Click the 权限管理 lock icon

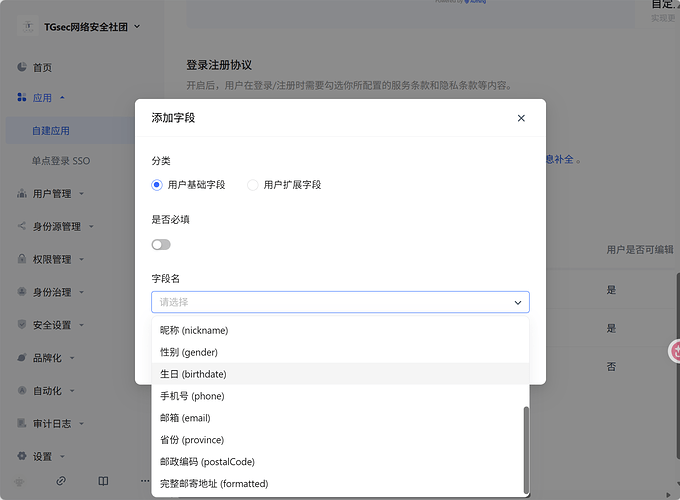[x=22, y=258]
